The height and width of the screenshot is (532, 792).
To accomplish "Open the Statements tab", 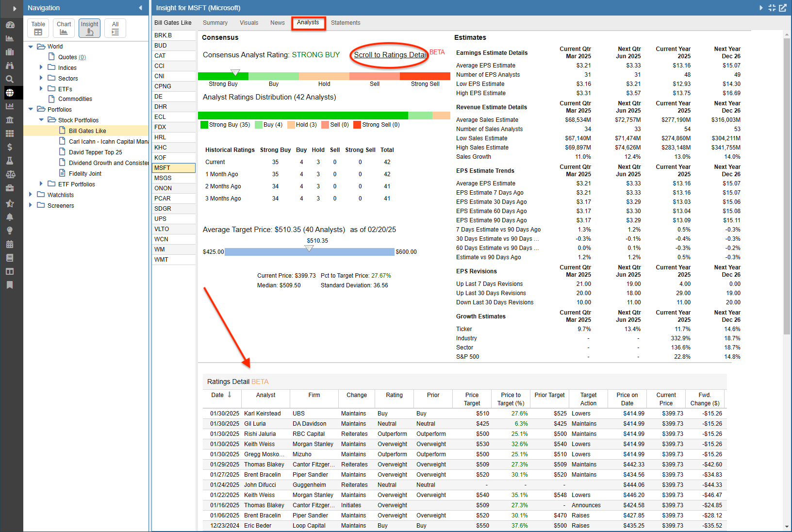I will pos(346,23).
